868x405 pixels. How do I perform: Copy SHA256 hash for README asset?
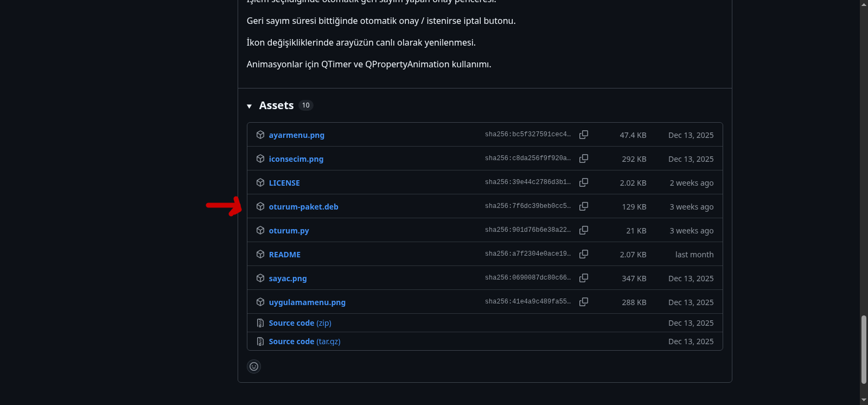click(584, 254)
